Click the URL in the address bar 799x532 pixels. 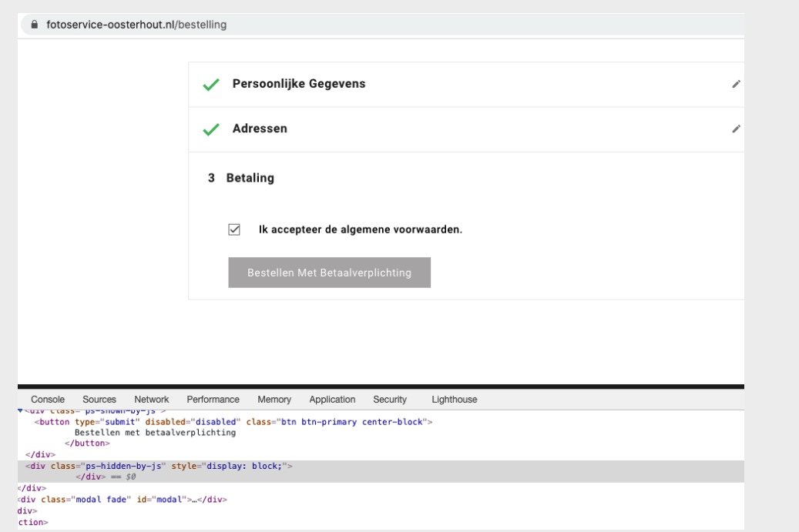coord(136,25)
